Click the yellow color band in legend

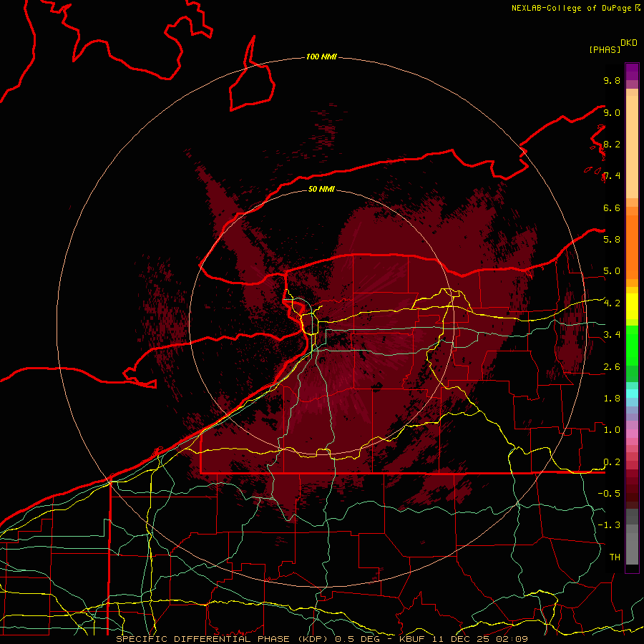click(632, 306)
